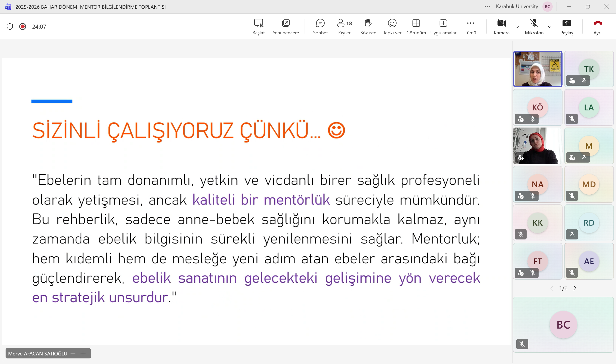Raise hand with Söz iste
This screenshot has width=616, height=364.
(x=368, y=26)
